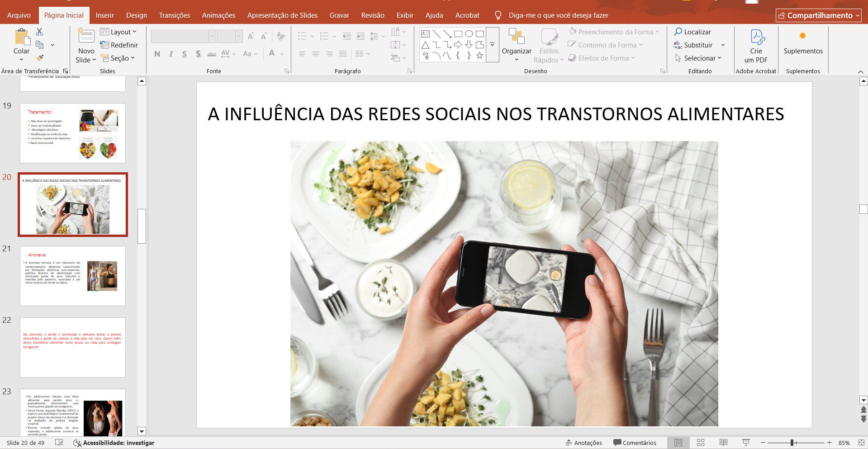Click the Diga-me search field
Screen dimensions: 868x449
click(x=558, y=15)
